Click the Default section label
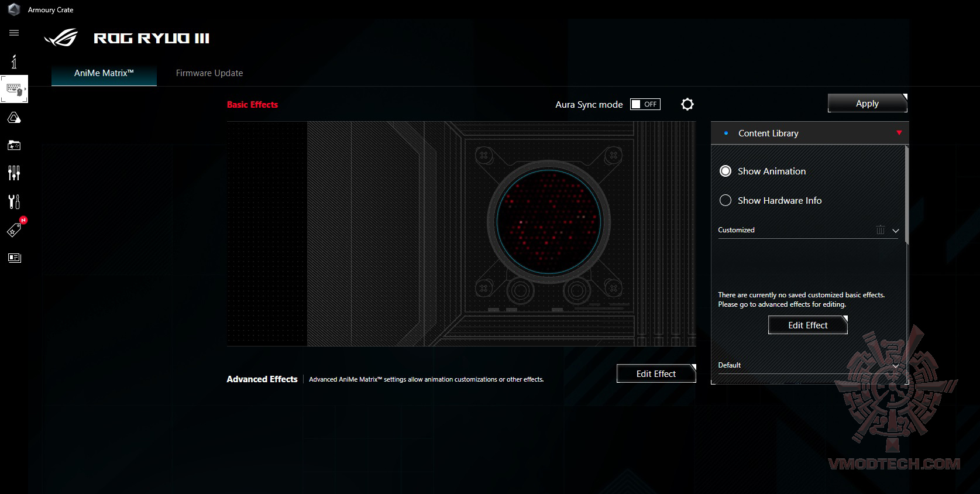 click(x=729, y=365)
